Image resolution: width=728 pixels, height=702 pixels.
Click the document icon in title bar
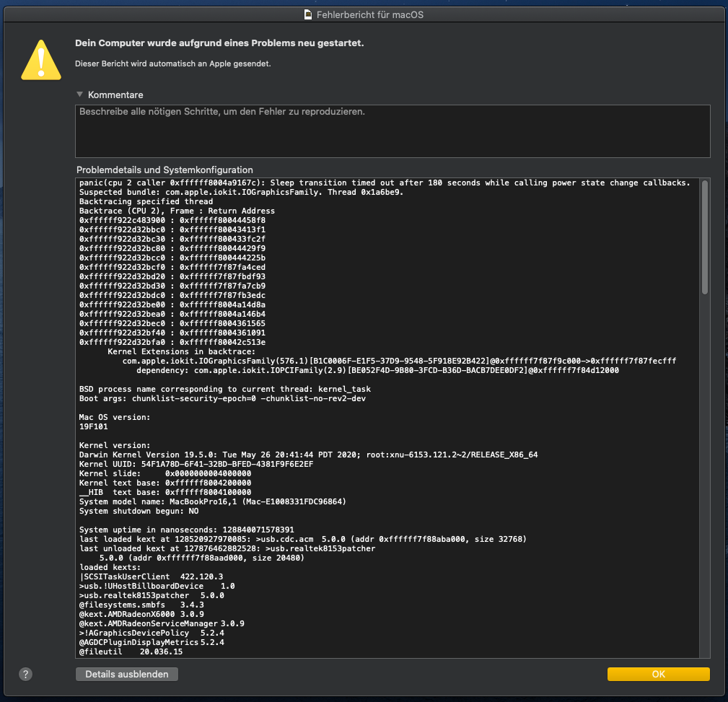[308, 14]
